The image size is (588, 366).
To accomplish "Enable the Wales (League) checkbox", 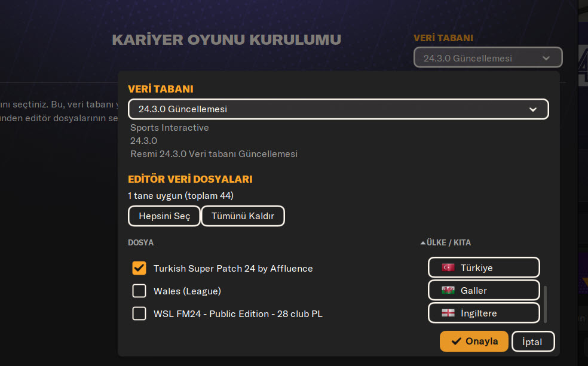I will tap(139, 291).
